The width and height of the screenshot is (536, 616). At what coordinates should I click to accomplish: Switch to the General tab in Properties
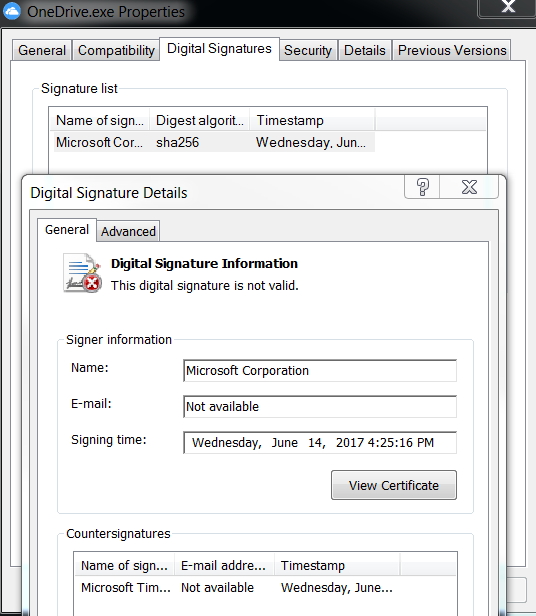coord(42,50)
